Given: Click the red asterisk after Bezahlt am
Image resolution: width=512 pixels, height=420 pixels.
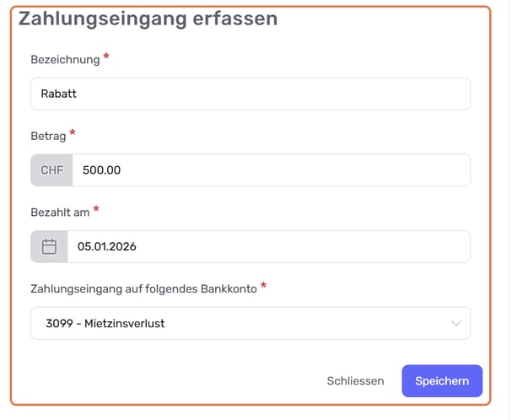Looking at the screenshot, I should tap(96, 209).
